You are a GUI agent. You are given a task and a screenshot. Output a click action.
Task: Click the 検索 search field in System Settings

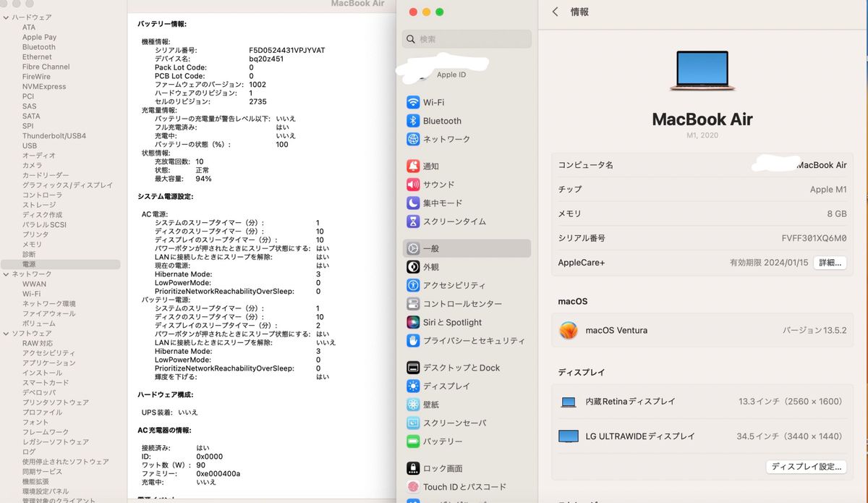click(x=467, y=39)
